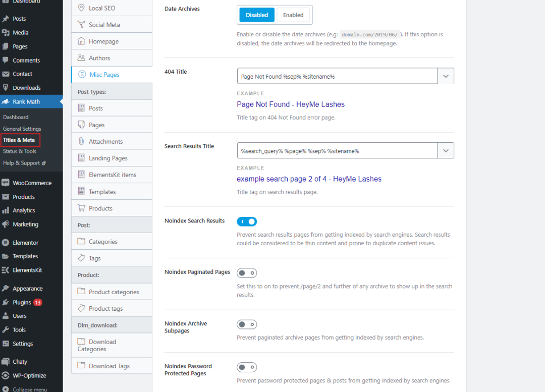This screenshot has height=392, width=545.
Task: Click the Elementor icon in the admin menu
Action: 6,243
